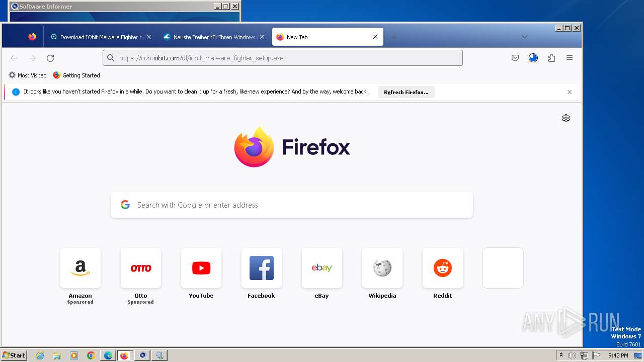Go back using the back arrow

tap(14, 58)
